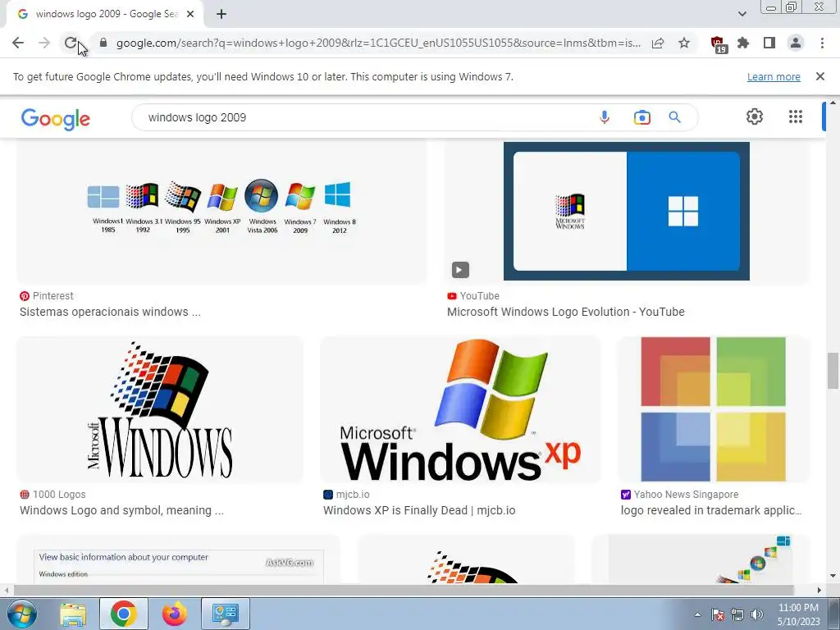Open the taskbar clock showing 11:00 PM
This screenshot has height=630, width=840.
point(798,614)
